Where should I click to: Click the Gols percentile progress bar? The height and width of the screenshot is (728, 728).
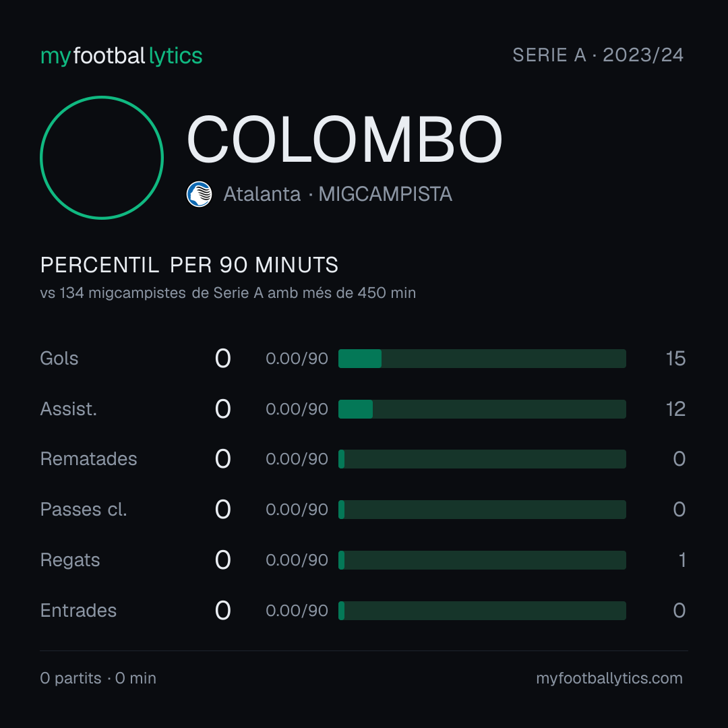click(x=482, y=359)
